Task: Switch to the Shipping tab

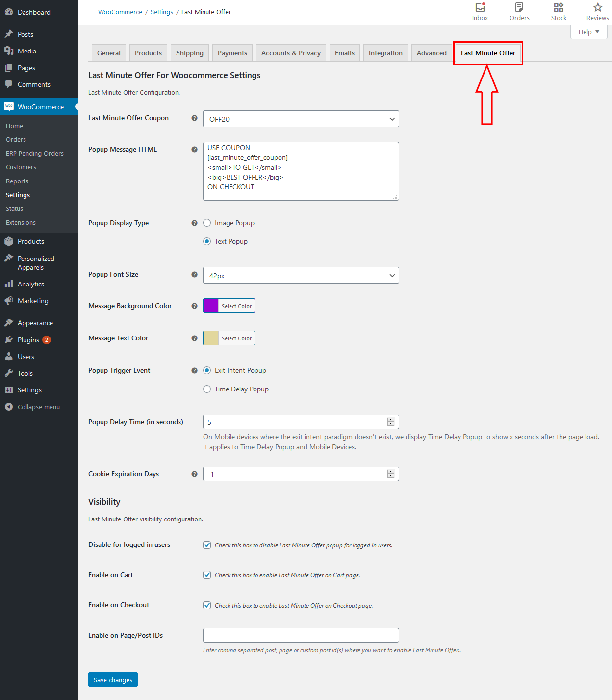Action: (190, 53)
